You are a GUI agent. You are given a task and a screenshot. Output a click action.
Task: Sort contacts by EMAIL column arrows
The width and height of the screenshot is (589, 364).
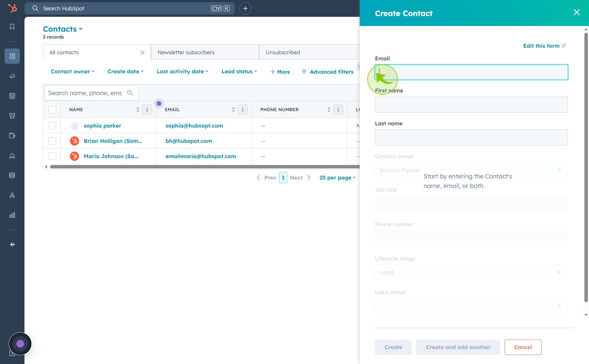click(x=233, y=110)
